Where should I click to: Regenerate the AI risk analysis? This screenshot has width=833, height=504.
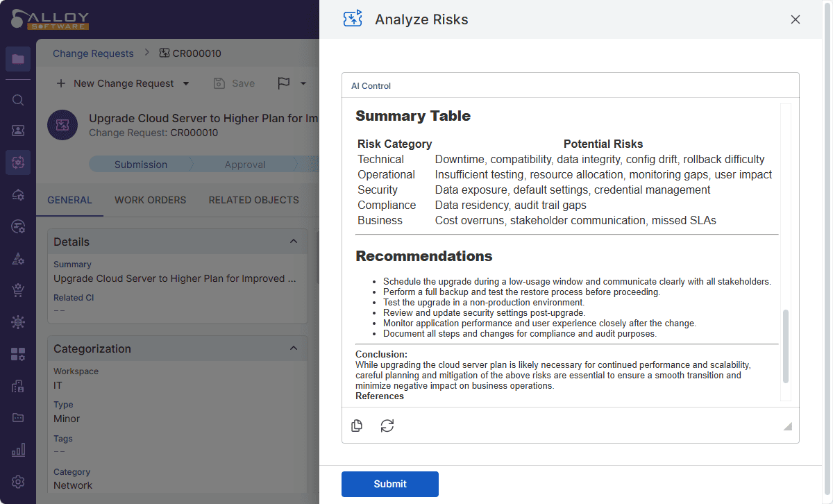(387, 426)
